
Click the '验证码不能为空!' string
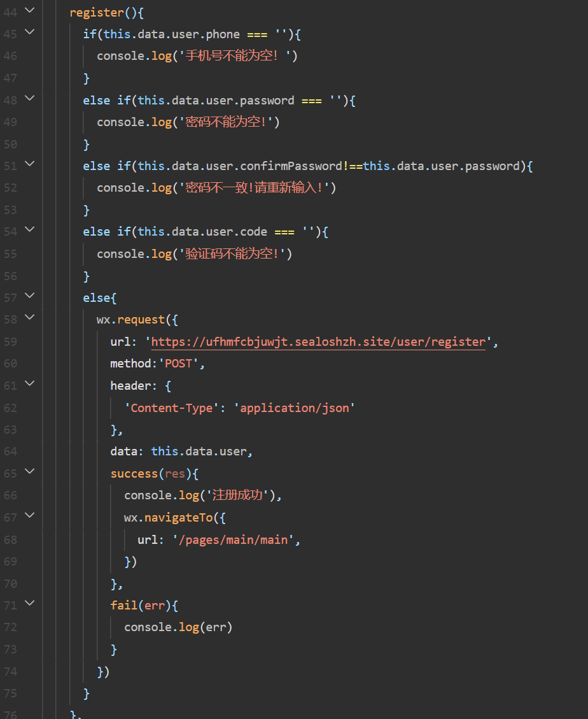[x=232, y=253]
